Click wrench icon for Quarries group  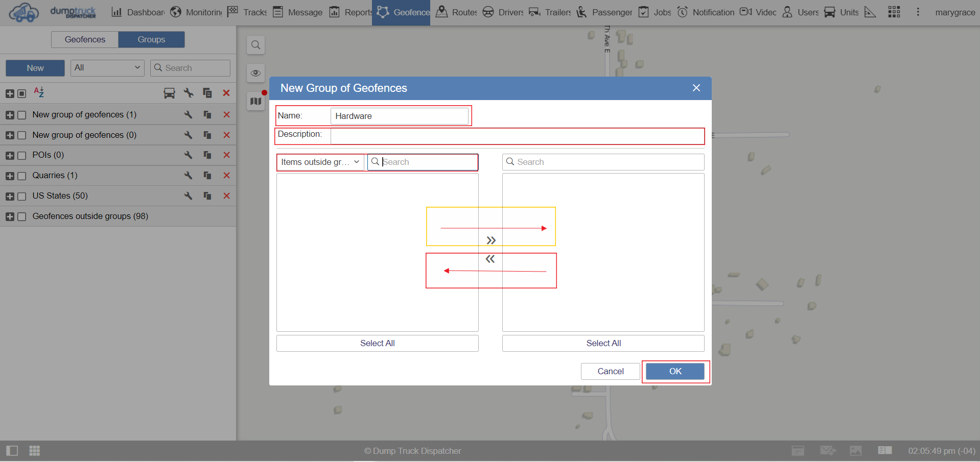point(189,176)
